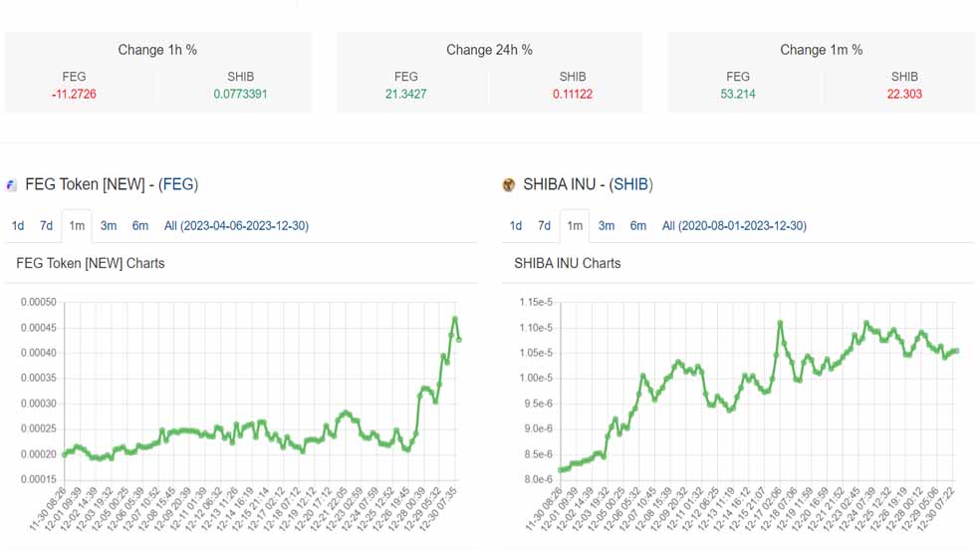Image resolution: width=980 pixels, height=552 pixels.
Task: Select the 1d tab for SHIBA INU
Action: (516, 226)
